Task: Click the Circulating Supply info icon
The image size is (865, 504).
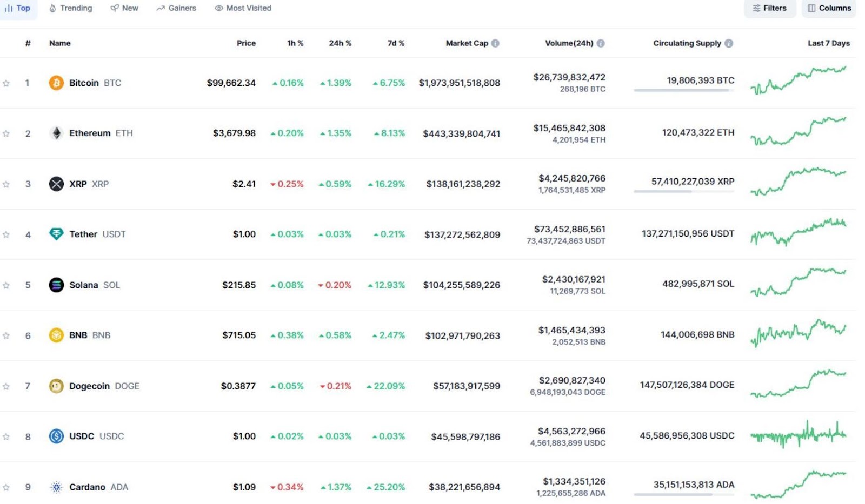Action: [x=729, y=43]
